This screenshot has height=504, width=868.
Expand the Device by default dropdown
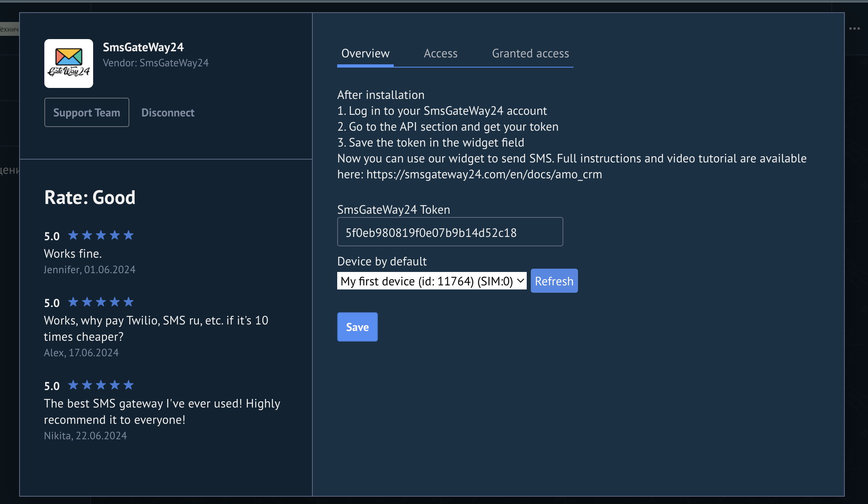click(x=432, y=281)
